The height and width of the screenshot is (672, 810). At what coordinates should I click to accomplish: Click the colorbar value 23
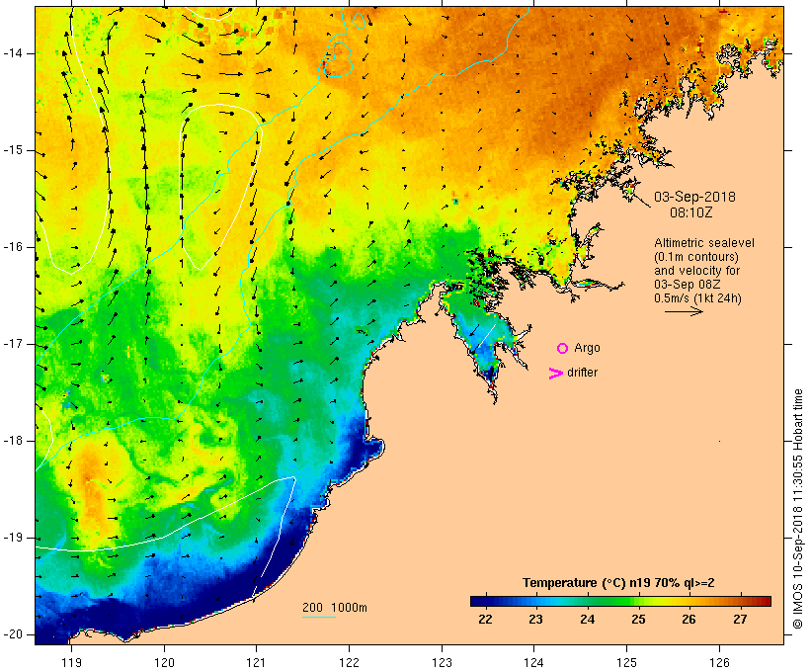[535, 620]
